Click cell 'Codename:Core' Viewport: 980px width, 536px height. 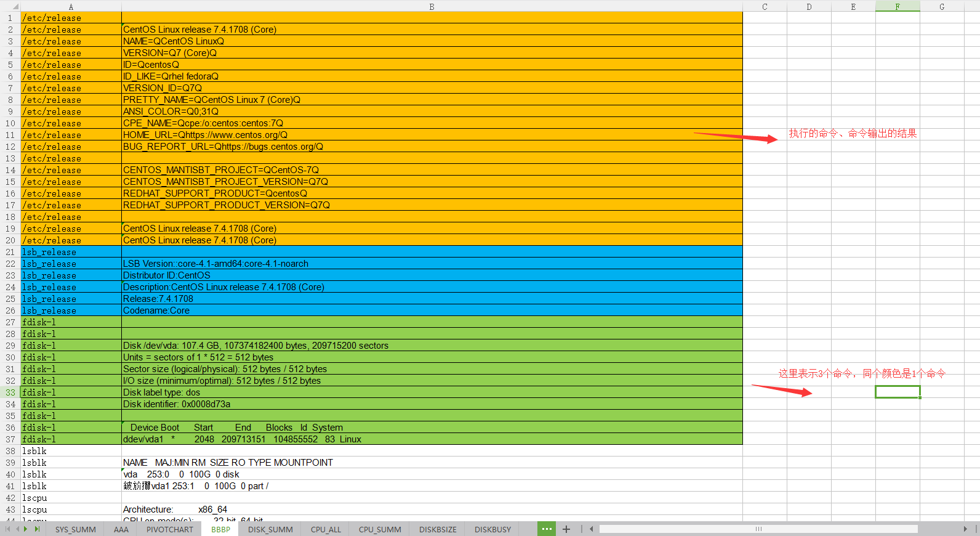432,311
